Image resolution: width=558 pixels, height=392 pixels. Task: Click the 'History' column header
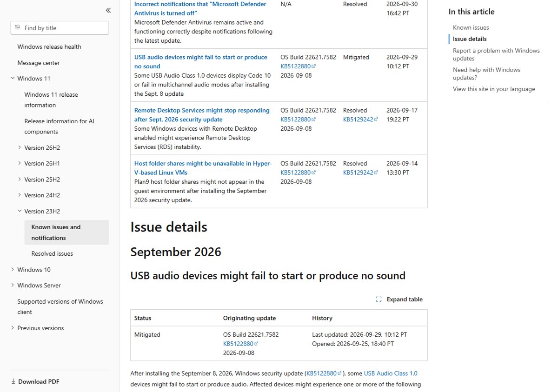(322, 319)
